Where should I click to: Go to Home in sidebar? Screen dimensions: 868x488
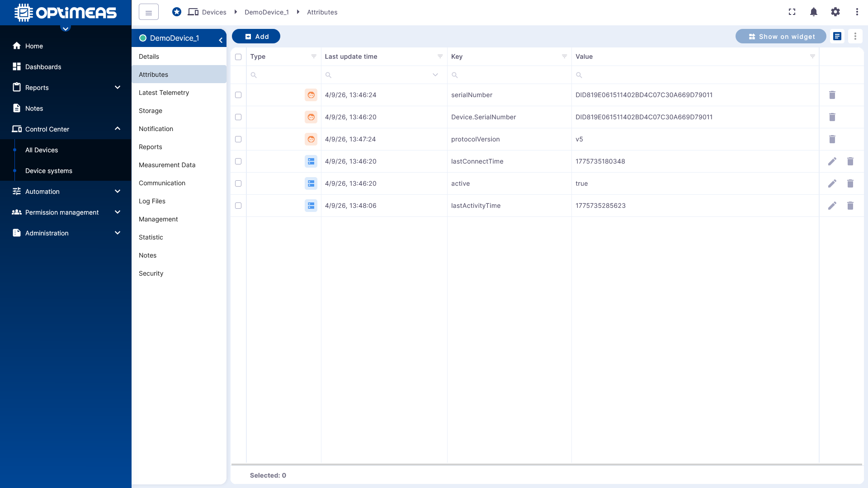66,46
